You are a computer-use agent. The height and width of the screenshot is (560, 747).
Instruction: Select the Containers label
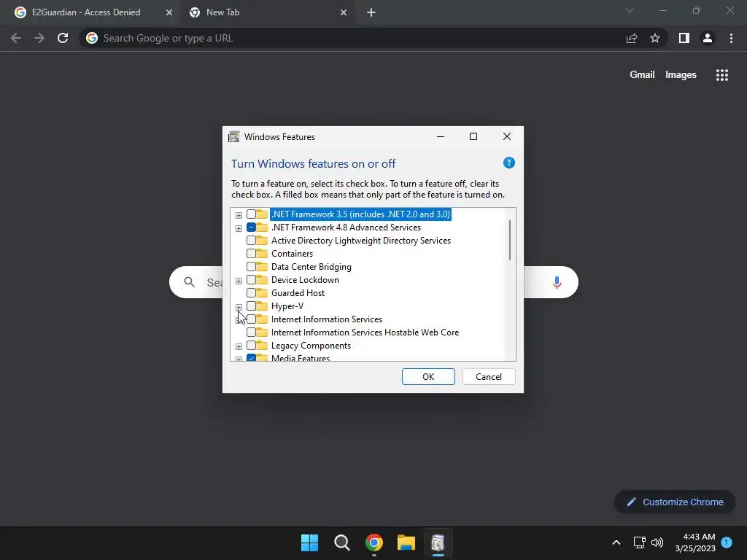292,254
